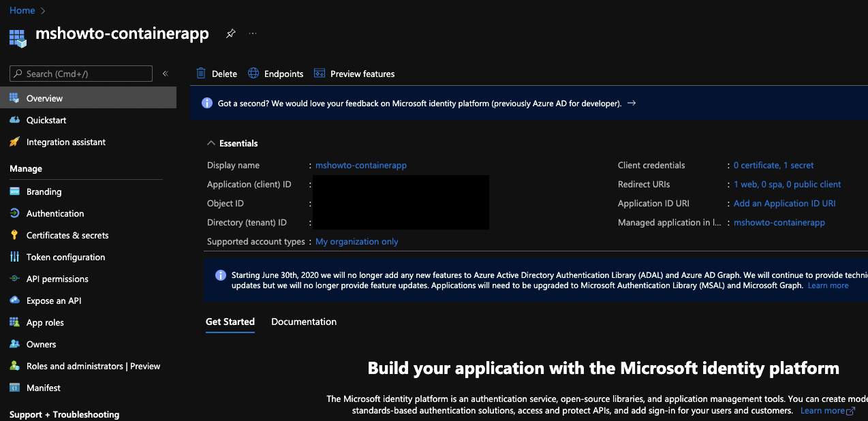This screenshot has width=868, height=421.
Task: Collapse the sidebar with the double chevron
Action: click(165, 74)
